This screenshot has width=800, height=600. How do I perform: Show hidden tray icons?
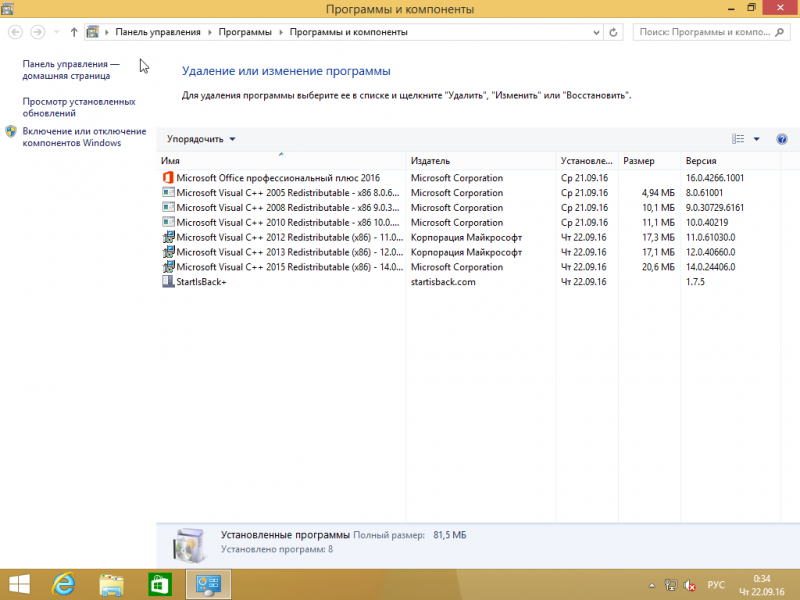point(652,585)
